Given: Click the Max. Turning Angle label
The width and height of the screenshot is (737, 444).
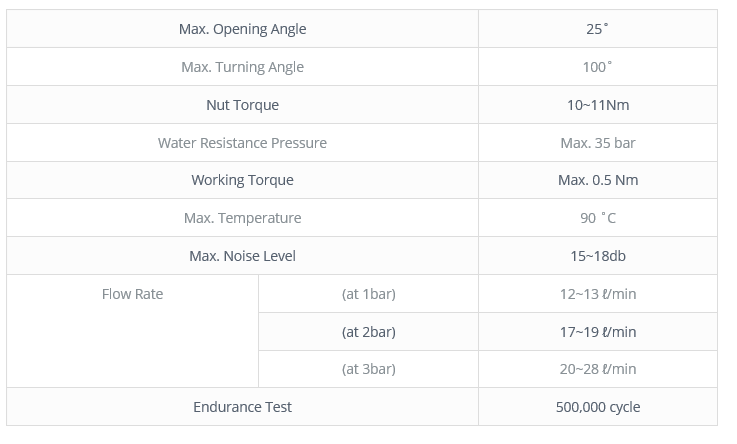Looking at the screenshot, I should [x=243, y=67].
